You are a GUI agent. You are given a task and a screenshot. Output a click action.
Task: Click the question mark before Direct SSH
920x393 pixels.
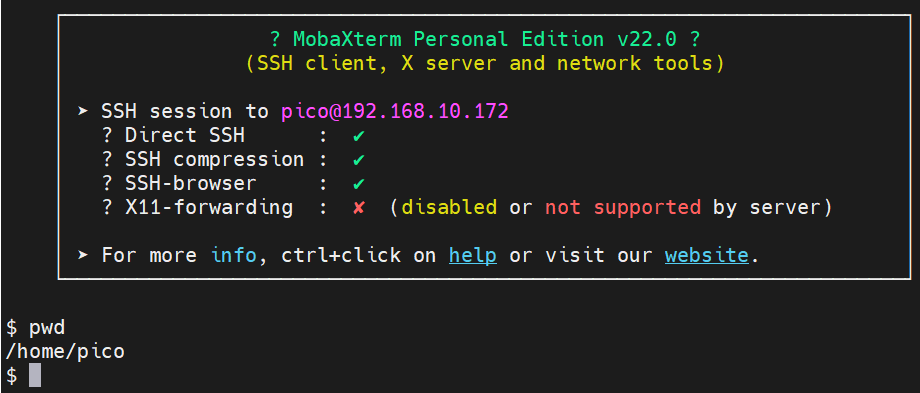107,135
